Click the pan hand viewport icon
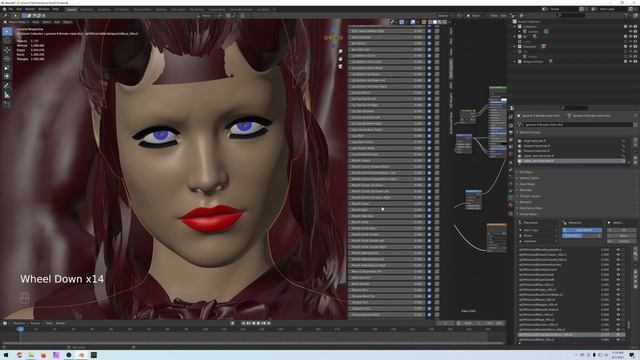640x360 pixels. pos(340,59)
